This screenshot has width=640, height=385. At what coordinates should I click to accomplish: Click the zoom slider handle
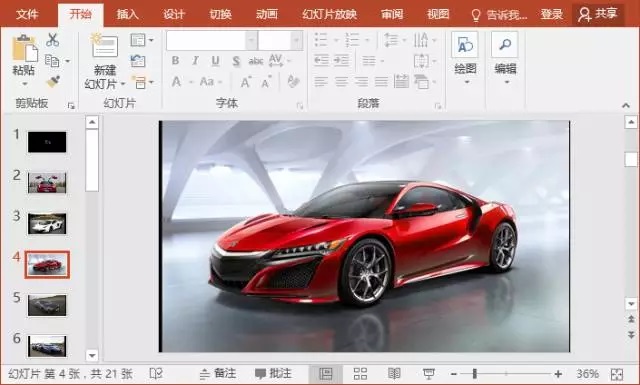474,374
